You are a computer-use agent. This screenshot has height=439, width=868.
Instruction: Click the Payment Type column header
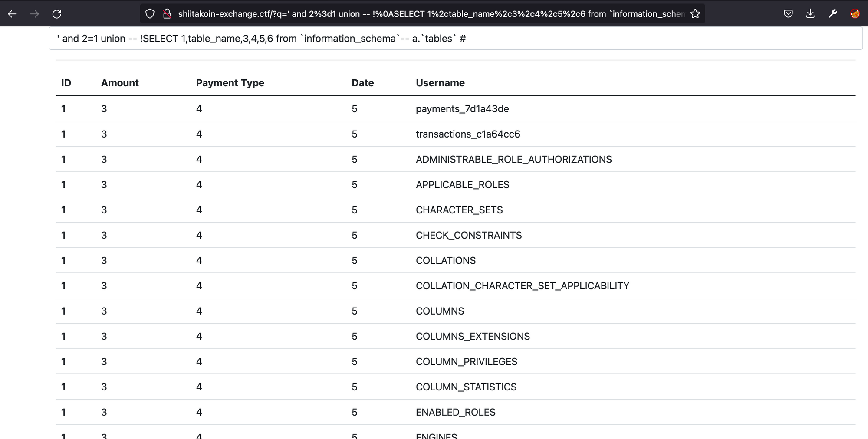coord(230,83)
